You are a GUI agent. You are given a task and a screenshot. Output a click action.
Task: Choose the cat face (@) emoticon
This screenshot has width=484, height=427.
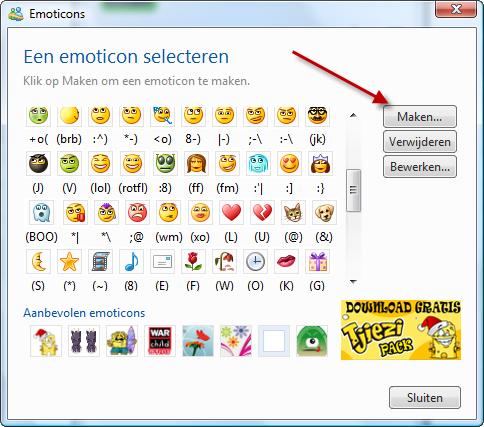coord(293,212)
